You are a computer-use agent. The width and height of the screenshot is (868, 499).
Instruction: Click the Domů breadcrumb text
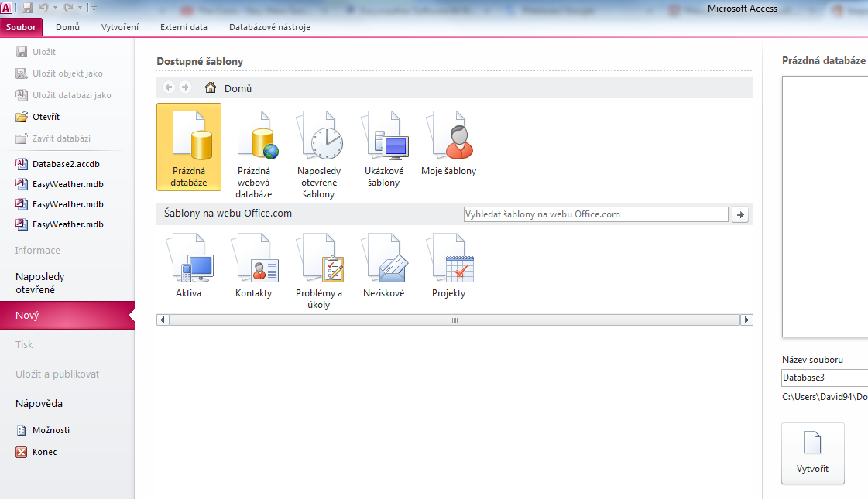238,88
